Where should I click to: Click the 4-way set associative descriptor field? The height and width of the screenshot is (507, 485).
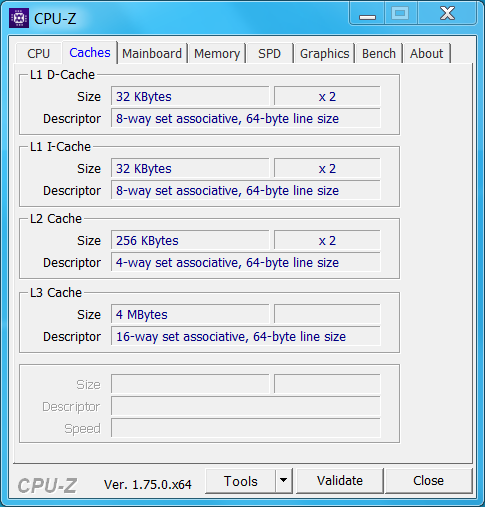[246, 262]
